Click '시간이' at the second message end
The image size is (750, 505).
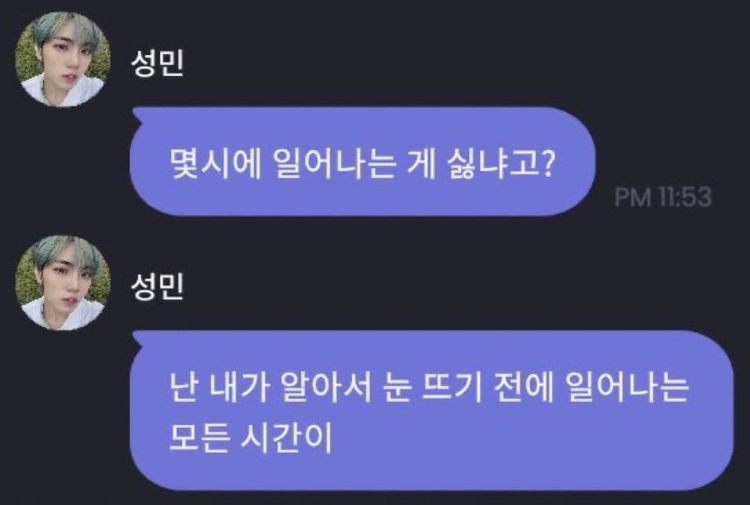286,437
